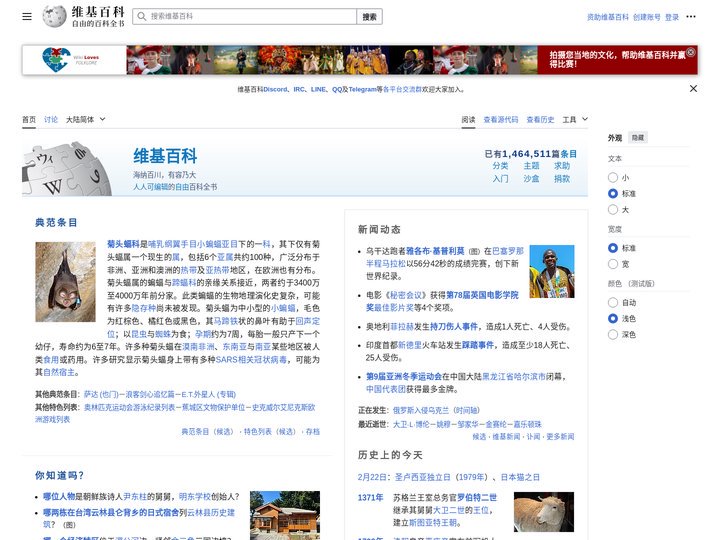
Task: Open the 求助 help link
Action: pyautogui.click(x=562, y=166)
